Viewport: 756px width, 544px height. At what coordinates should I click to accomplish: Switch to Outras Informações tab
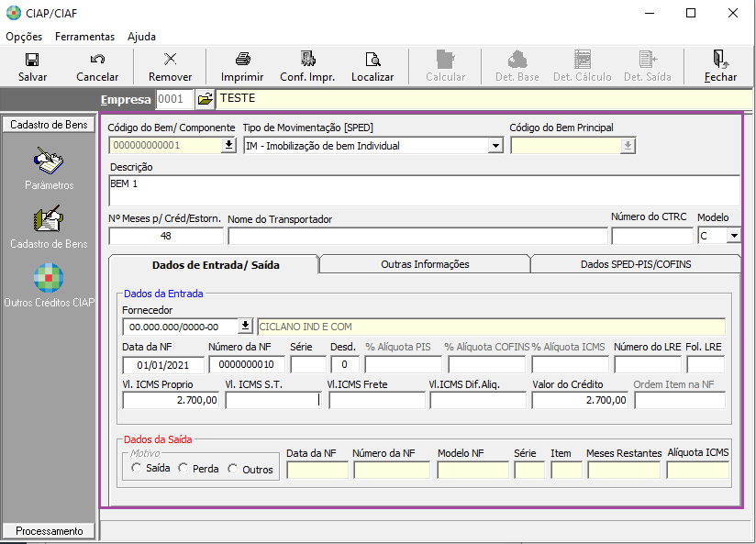425,264
